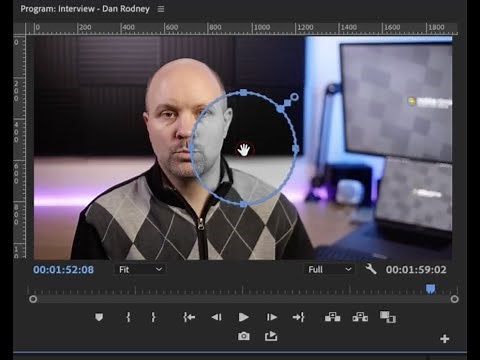This screenshot has width=480, height=360.
Task: Step back one frame
Action: coord(216,317)
